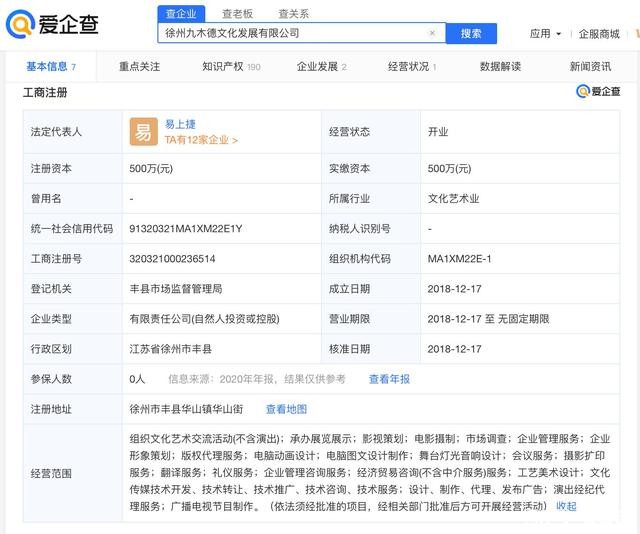Click the 2018-12-17 至 无固定期限 value

point(489,319)
